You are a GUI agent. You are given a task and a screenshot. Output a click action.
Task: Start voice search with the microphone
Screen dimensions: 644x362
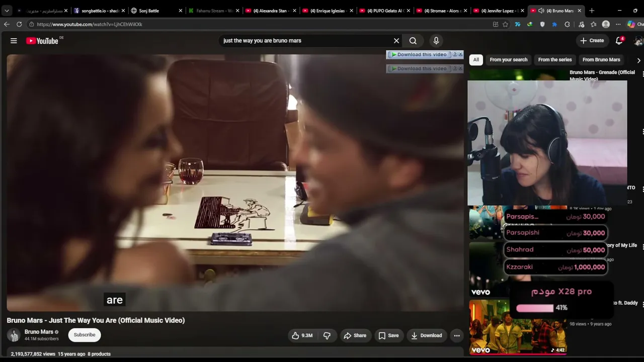click(x=436, y=41)
